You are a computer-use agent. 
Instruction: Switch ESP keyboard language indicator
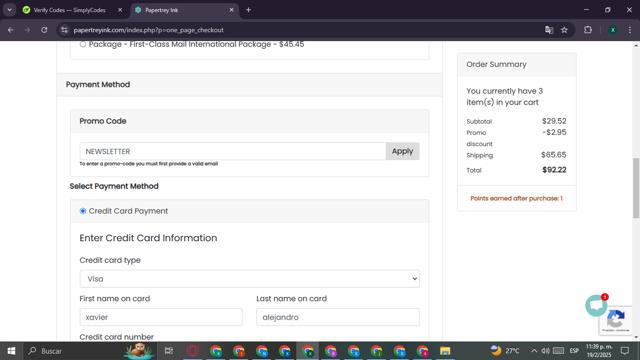coord(574,351)
